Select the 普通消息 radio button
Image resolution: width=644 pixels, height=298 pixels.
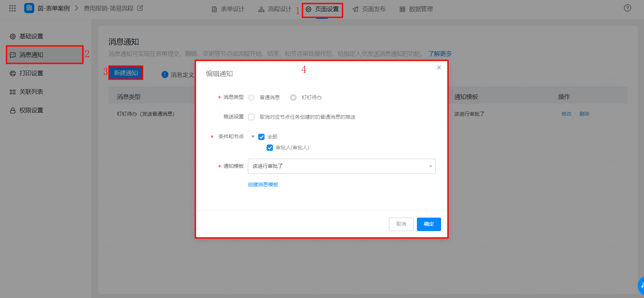251,98
